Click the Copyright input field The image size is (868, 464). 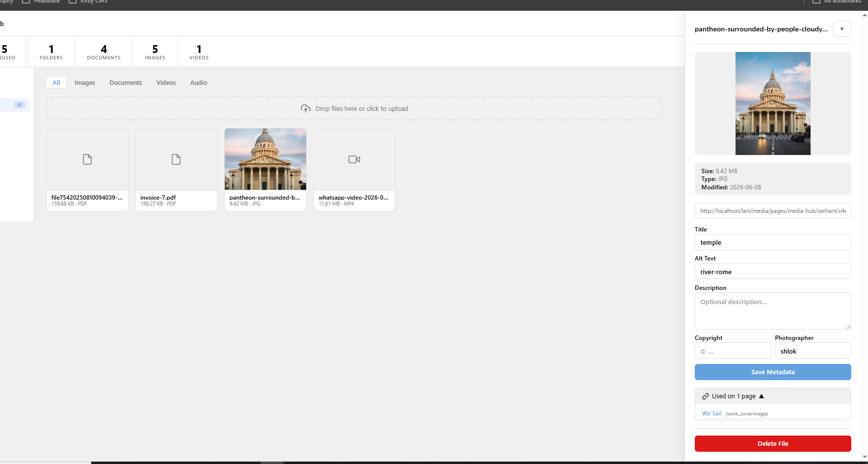coord(733,351)
